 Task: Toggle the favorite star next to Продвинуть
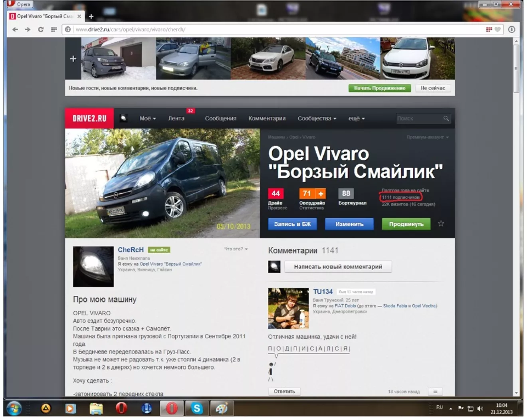click(x=441, y=224)
